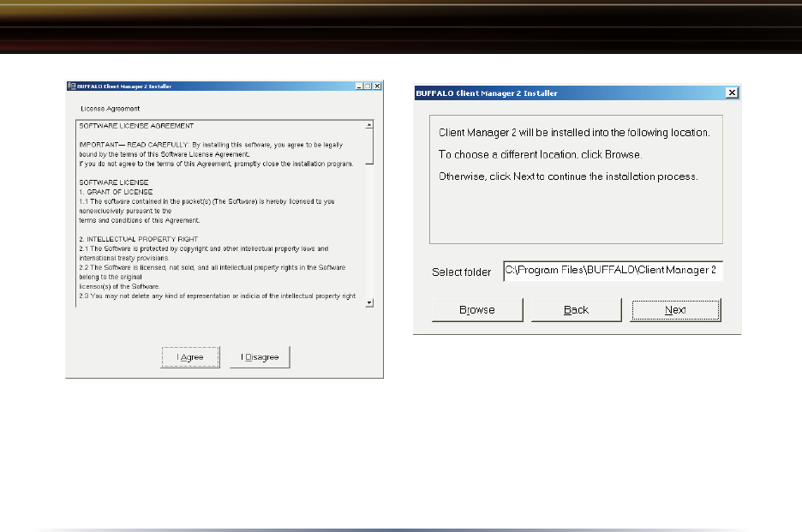Click the license agreement scrollbar thumb
The width and height of the screenshot is (802, 532).
(x=369, y=146)
